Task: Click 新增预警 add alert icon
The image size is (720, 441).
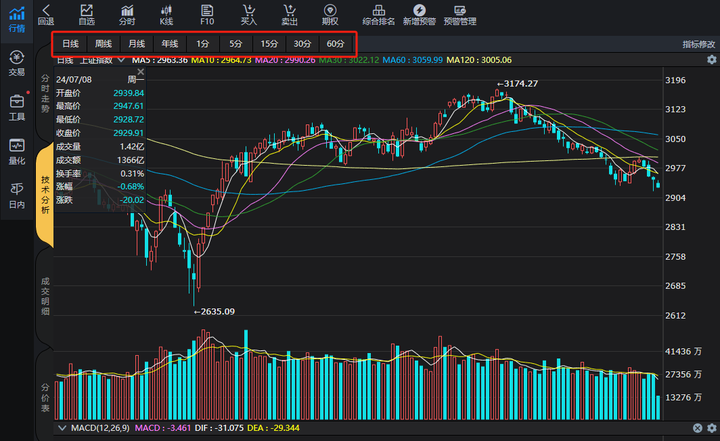Action: point(419,14)
